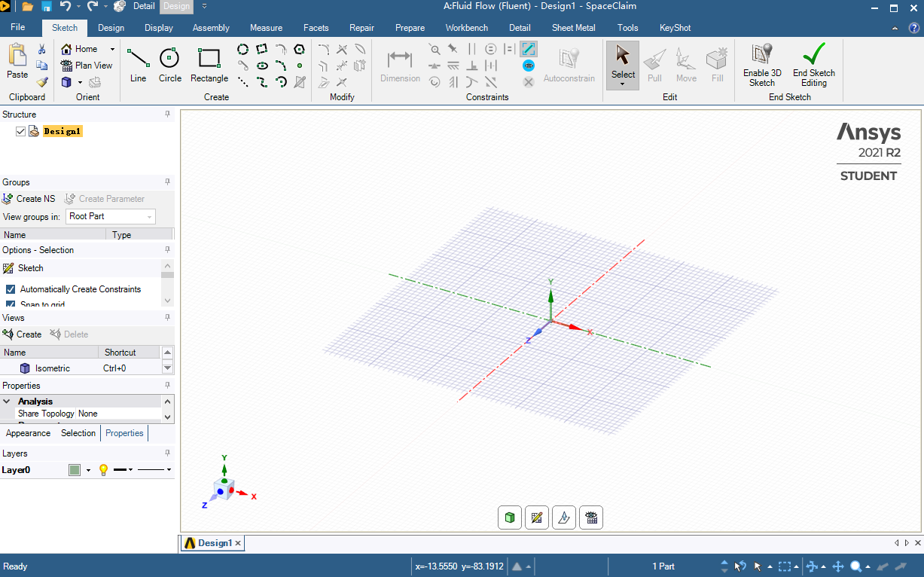The width and height of the screenshot is (924, 577).
Task: Open the Root Part dropdown
Action: pyautogui.click(x=111, y=216)
